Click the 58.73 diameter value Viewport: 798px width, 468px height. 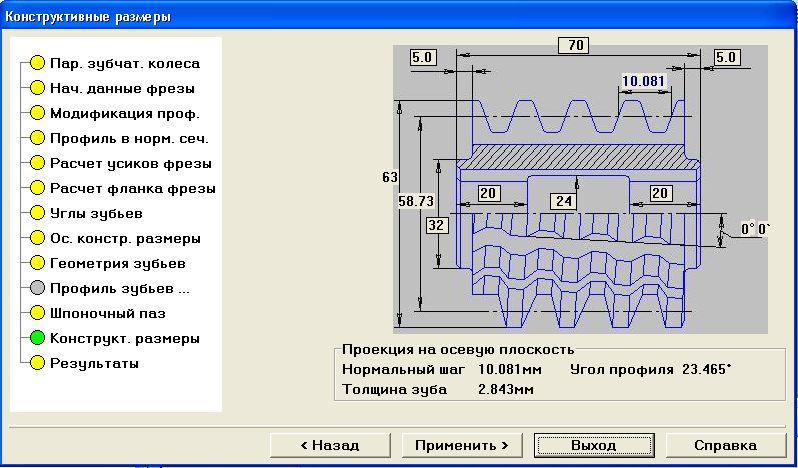[x=416, y=201]
